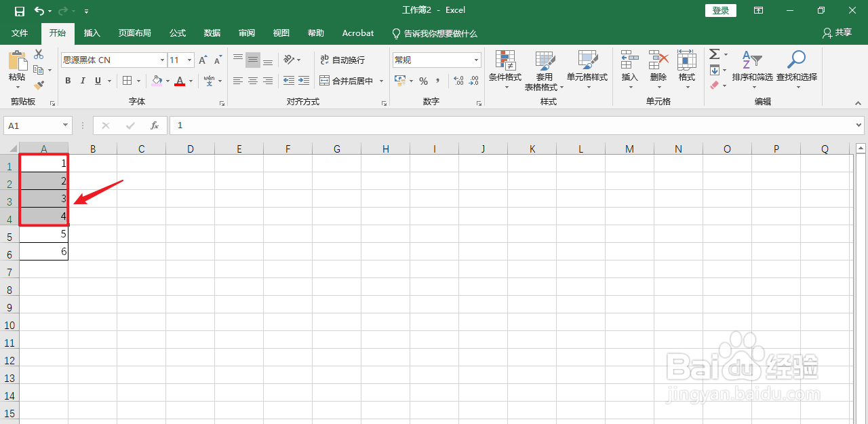This screenshot has width=868, height=424.
Task: Click the Save icon in quick access toolbar
Action: 20,11
